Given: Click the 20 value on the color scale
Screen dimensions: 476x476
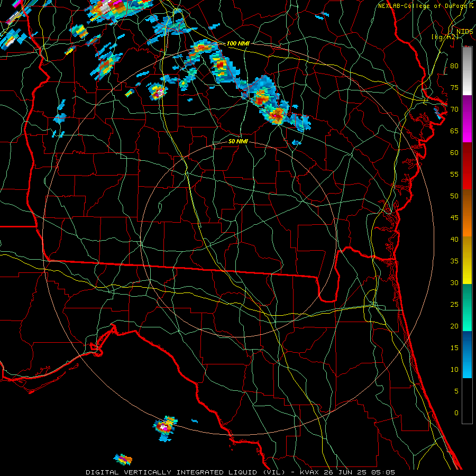Looking at the screenshot, I should [454, 326].
